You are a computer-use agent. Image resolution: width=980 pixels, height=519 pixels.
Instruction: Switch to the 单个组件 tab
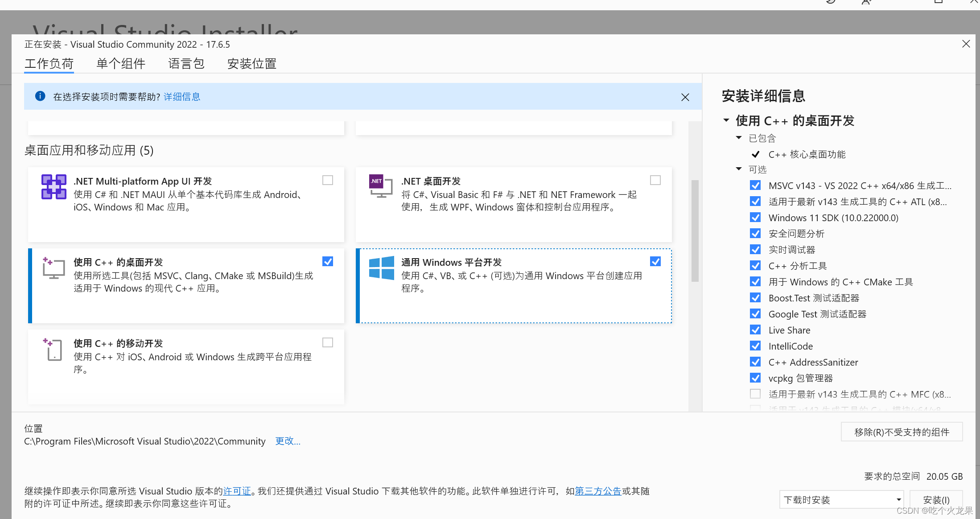121,63
